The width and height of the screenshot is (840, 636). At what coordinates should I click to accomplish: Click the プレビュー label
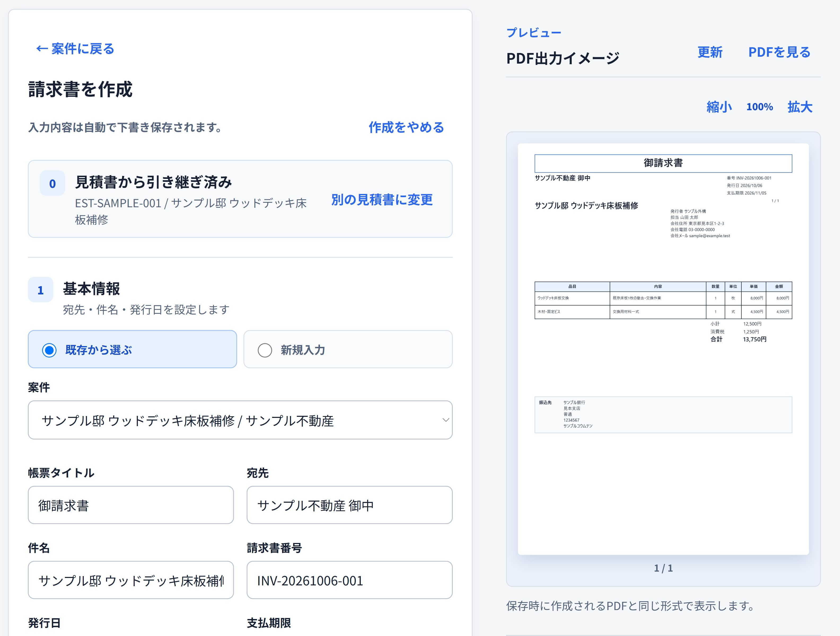(534, 33)
